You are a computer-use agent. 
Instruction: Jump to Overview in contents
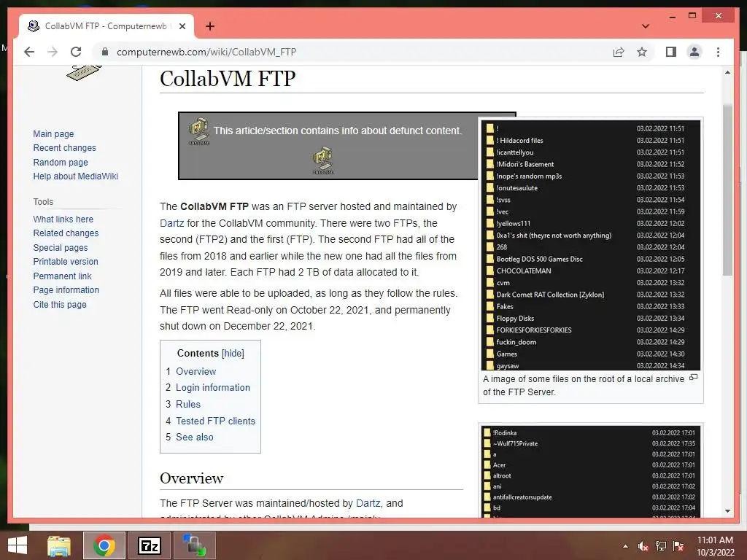point(196,371)
